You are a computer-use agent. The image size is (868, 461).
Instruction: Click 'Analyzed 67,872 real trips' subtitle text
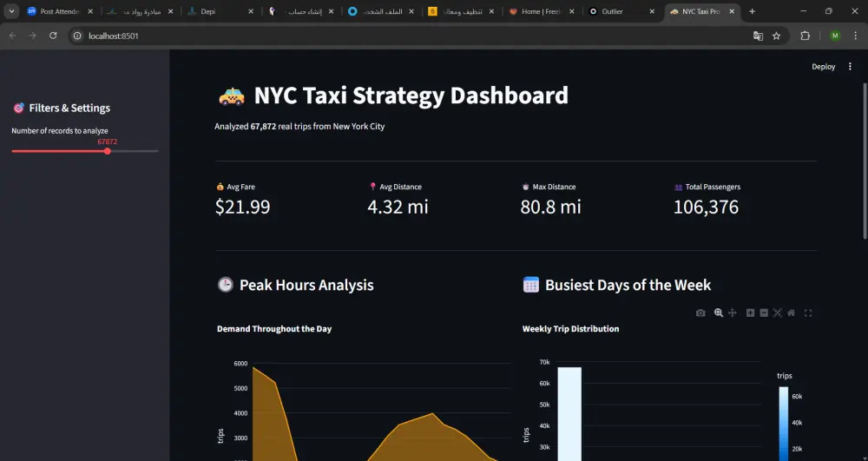click(x=299, y=126)
